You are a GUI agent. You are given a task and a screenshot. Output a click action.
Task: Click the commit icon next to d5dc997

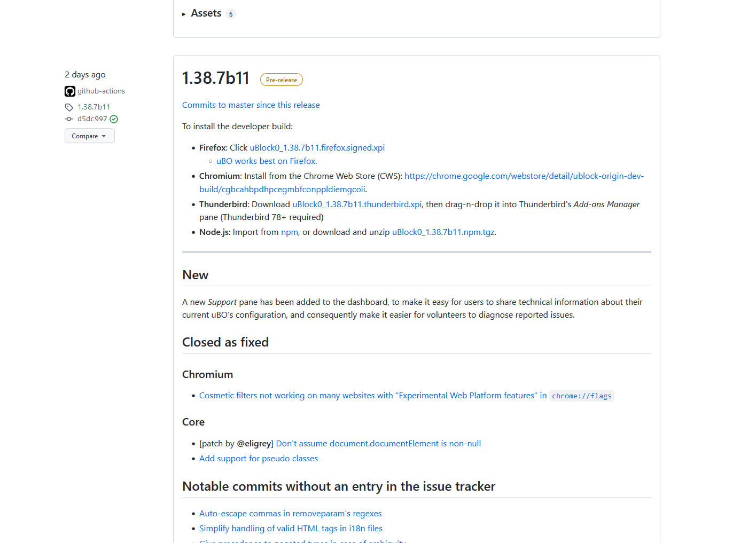69,119
